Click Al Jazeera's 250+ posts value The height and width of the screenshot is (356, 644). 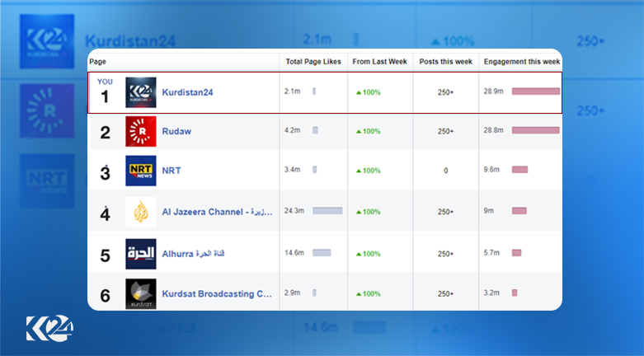coord(445,212)
